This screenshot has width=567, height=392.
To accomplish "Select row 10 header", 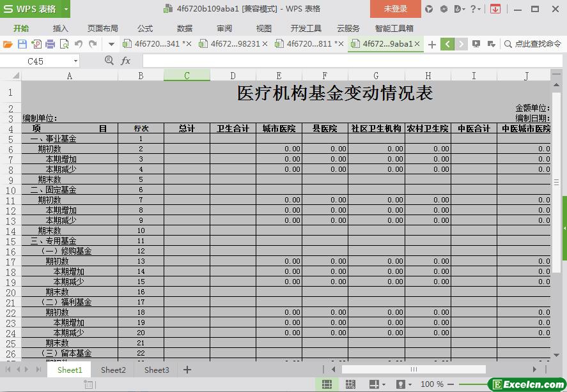I will pyautogui.click(x=10, y=190).
